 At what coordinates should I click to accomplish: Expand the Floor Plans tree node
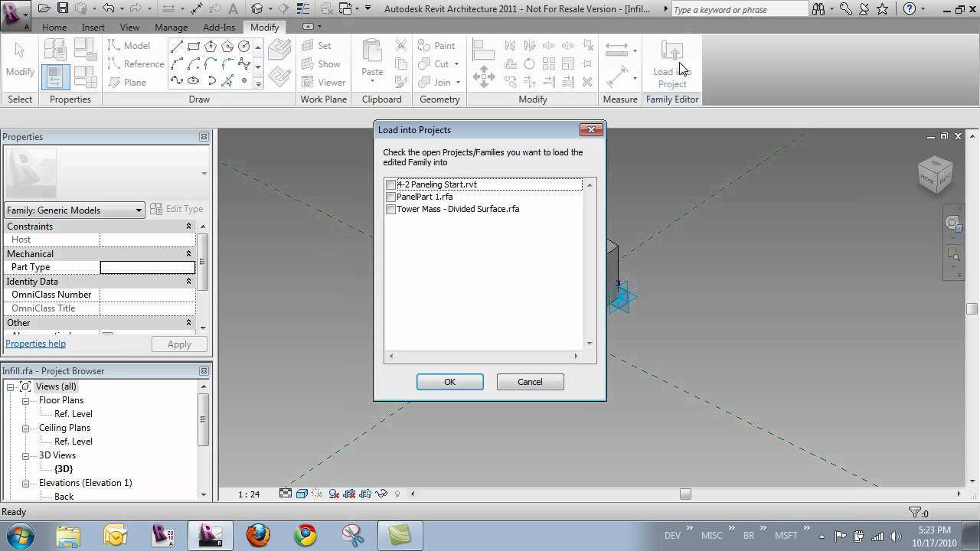click(x=25, y=399)
